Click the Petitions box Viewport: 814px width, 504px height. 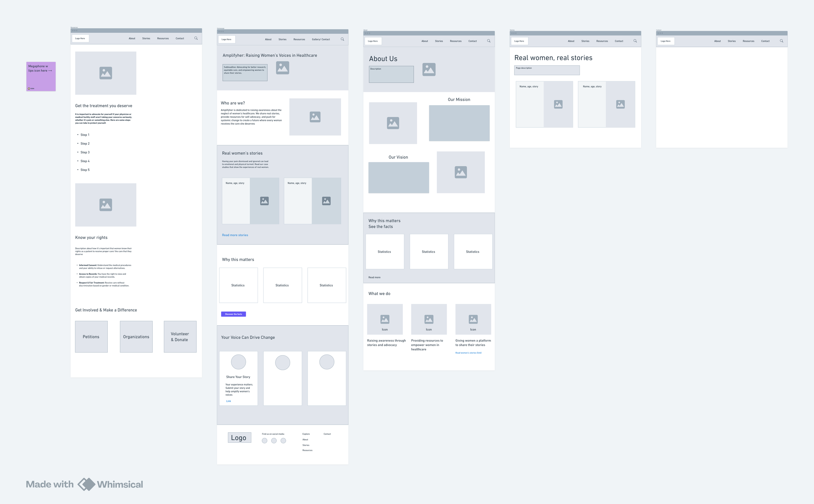click(91, 337)
